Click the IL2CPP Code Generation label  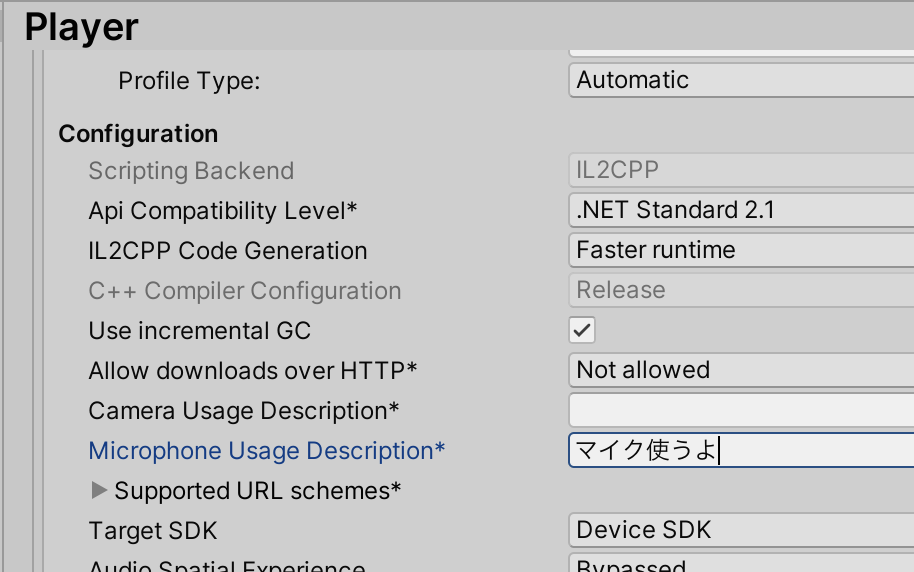[x=227, y=251]
